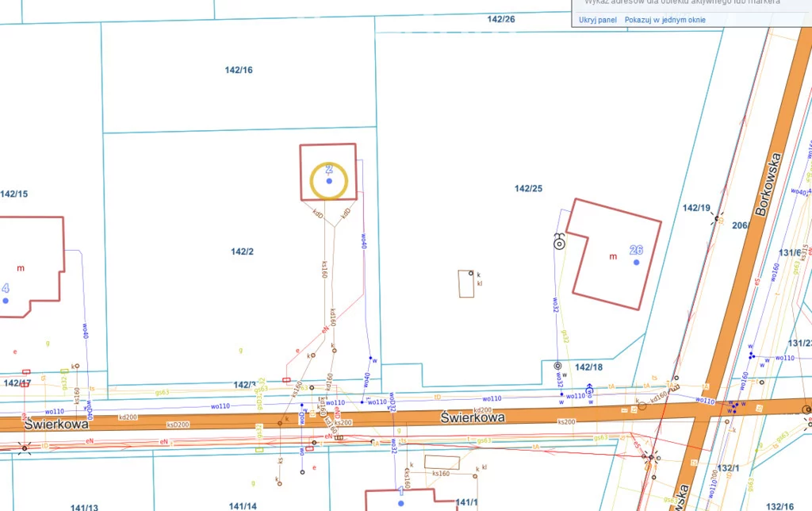Click the central Świerkowa street label

tap(473, 417)
